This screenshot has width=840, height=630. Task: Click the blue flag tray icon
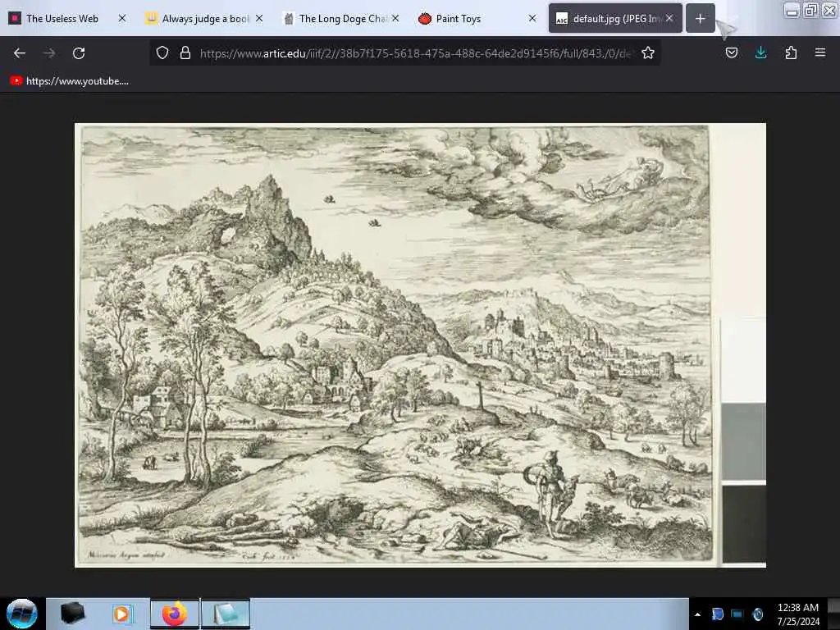tap(718, 614)
